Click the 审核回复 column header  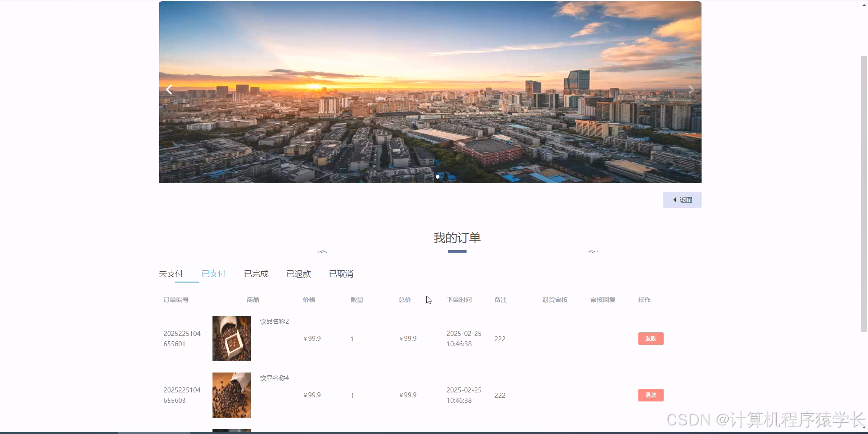click(x=603, y=300)
